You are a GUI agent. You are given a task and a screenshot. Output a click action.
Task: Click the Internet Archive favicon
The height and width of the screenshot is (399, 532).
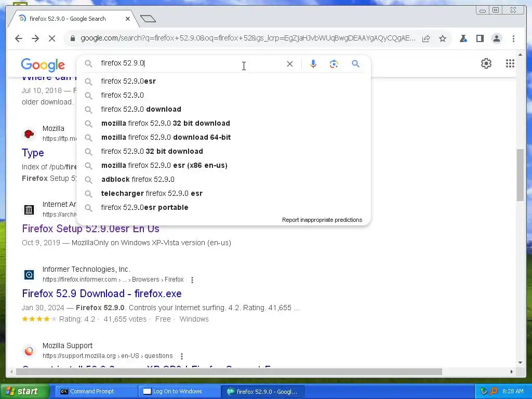29,210
